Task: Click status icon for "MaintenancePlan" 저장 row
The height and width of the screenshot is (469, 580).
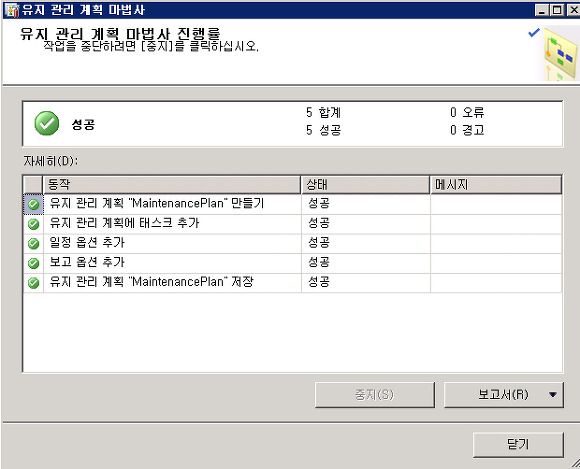Action: pos(33,283)
